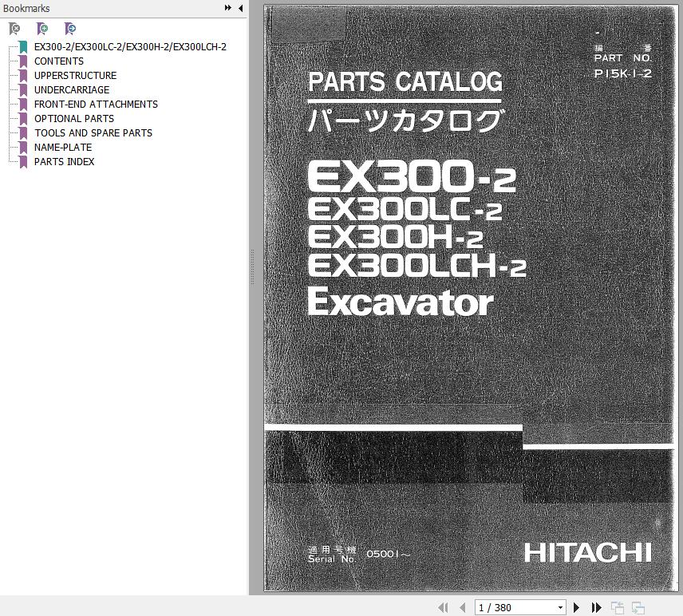Go to the previous page arrow
Screen dimensions: 683x616
[463, 607]
